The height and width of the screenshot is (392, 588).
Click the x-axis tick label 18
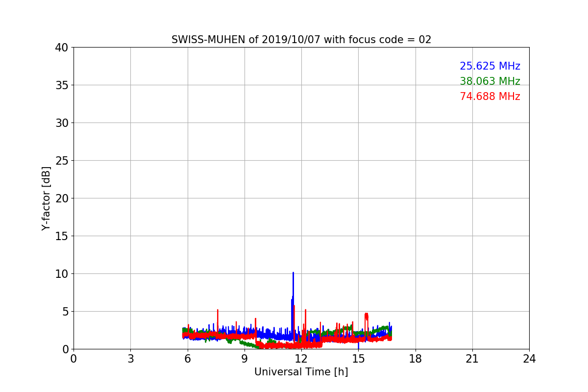(x=416, y=359)
